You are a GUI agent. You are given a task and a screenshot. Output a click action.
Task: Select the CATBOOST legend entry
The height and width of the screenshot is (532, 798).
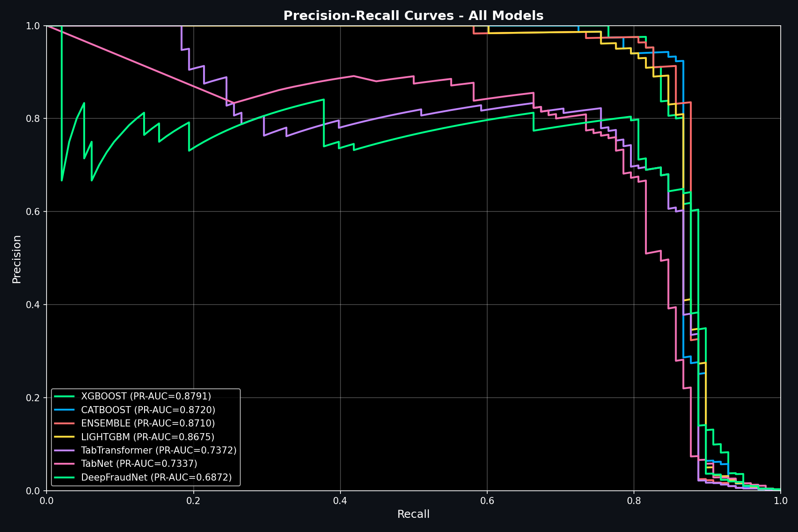(x=149, y=410)
